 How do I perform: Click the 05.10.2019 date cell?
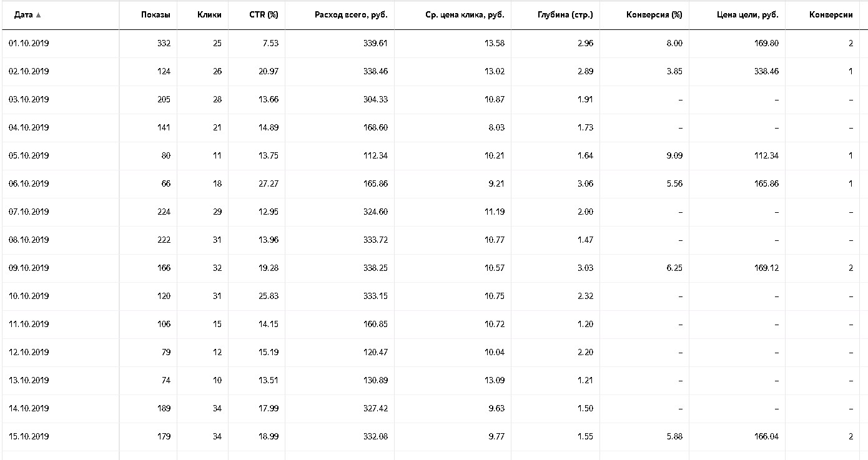(x=29, y=155)
